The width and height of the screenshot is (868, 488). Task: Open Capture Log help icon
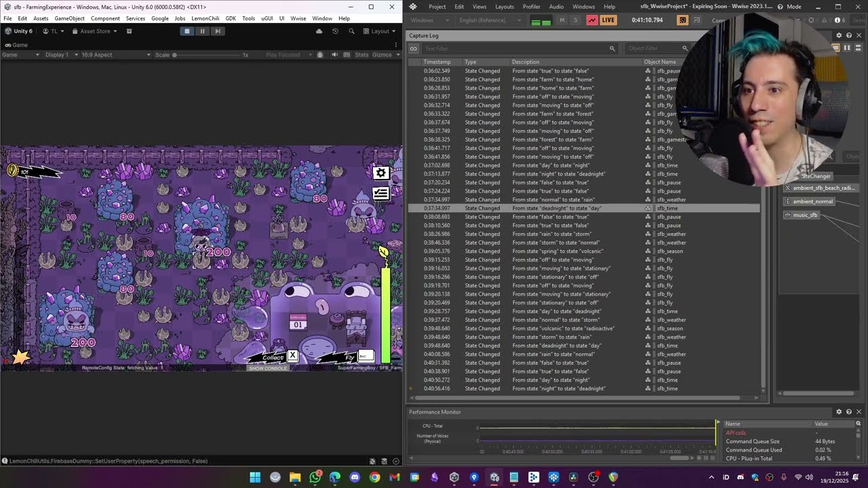point(848,35)
